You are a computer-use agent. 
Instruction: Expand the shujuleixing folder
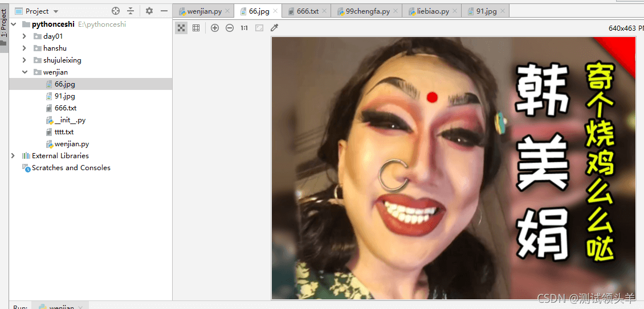pyautogui.click(x=25, y=60)
